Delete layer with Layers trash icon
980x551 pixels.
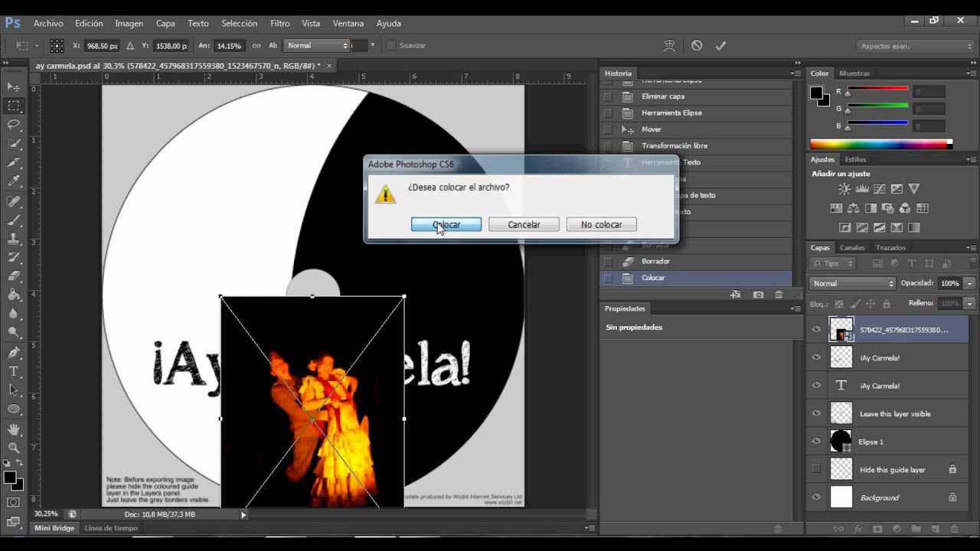point(953,529)
